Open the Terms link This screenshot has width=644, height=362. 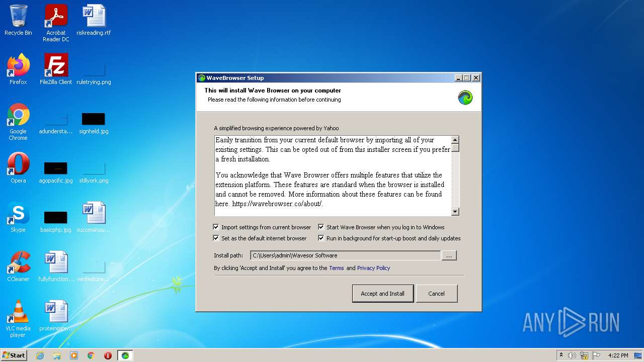(337, 268)
